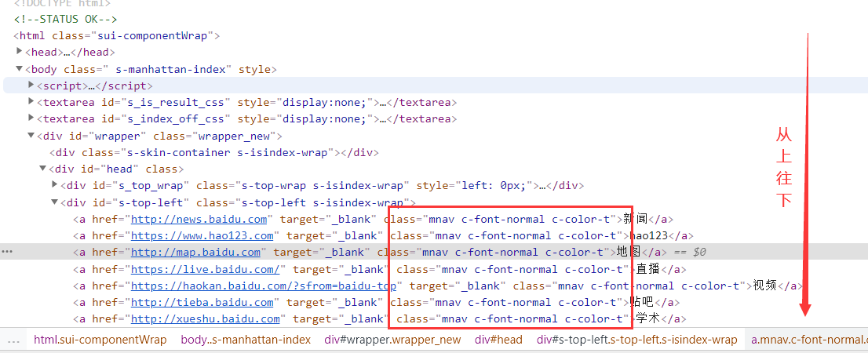Collapse the div id="head" node

point(42,169)
